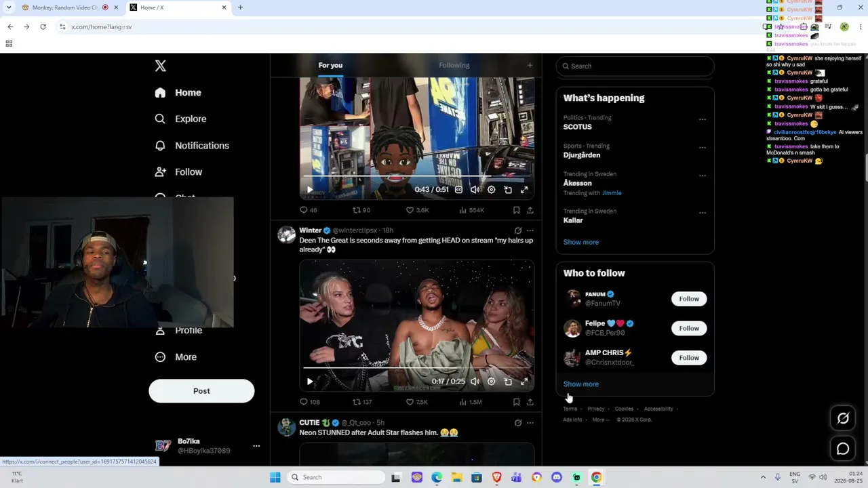Reply to the post with 108 replies
Screen dimensions: 868x488
point(310,402)
